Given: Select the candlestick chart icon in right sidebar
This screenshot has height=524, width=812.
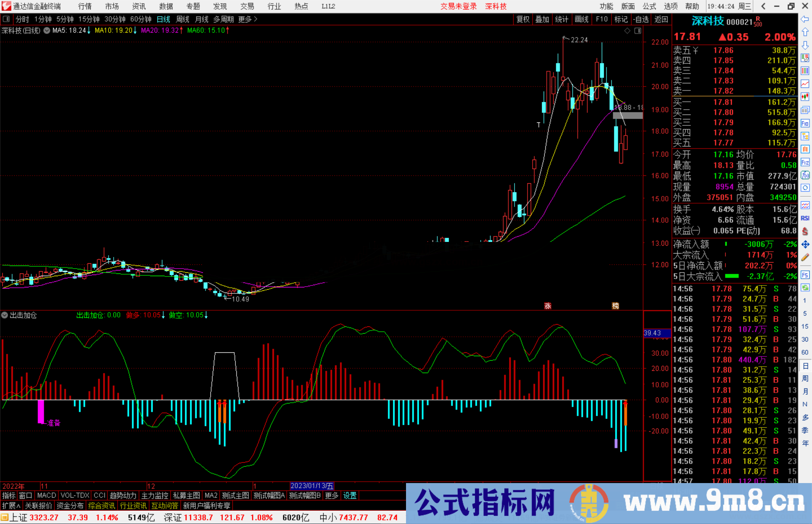Looking at the screenshot, I should coord(805,97).
